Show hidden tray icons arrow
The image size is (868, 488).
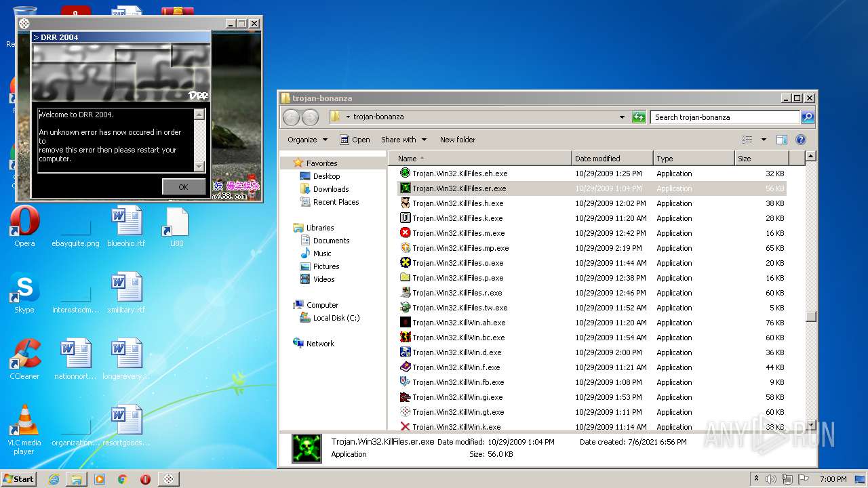756,479
